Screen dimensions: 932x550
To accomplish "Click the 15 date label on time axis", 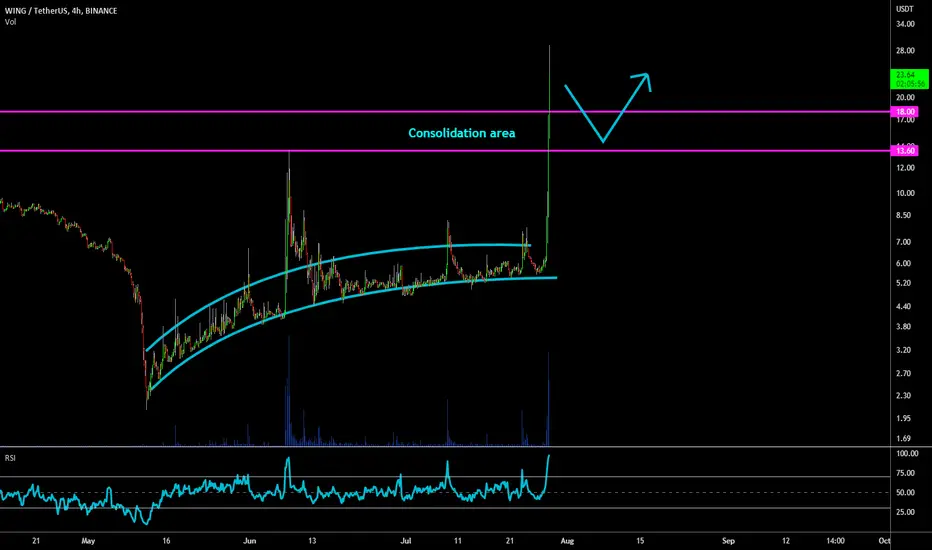I will click(x=640, y=541).
